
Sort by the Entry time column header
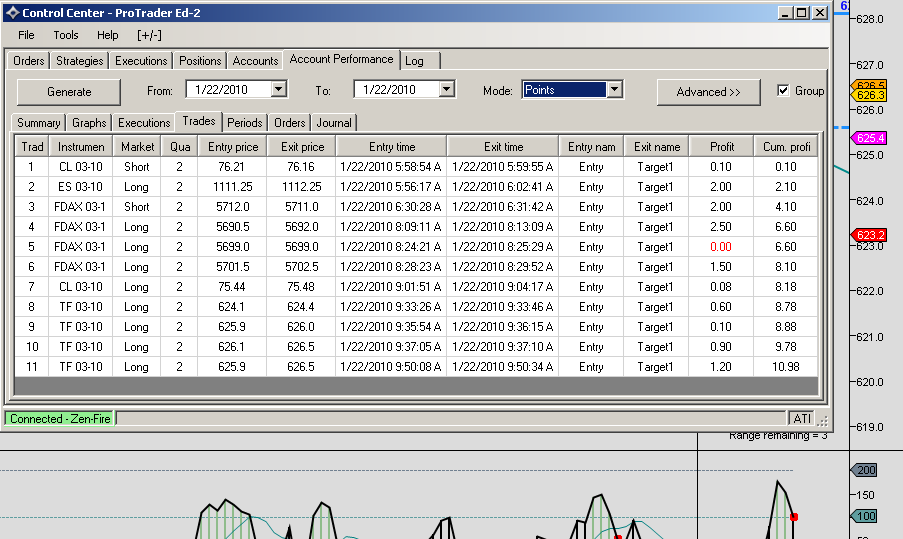(392, 147)
